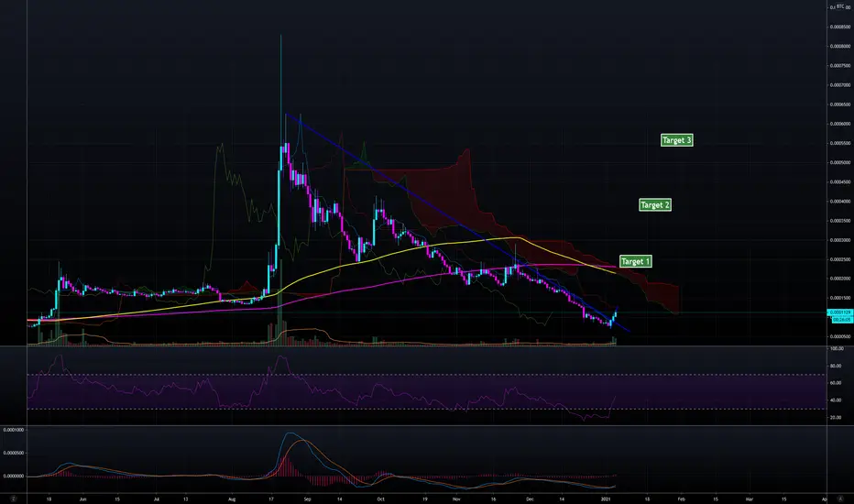Viewport: 854px width, 504px height.
Task: Open the timezone icon at bottom-left corner
Action: coord(14,499)
